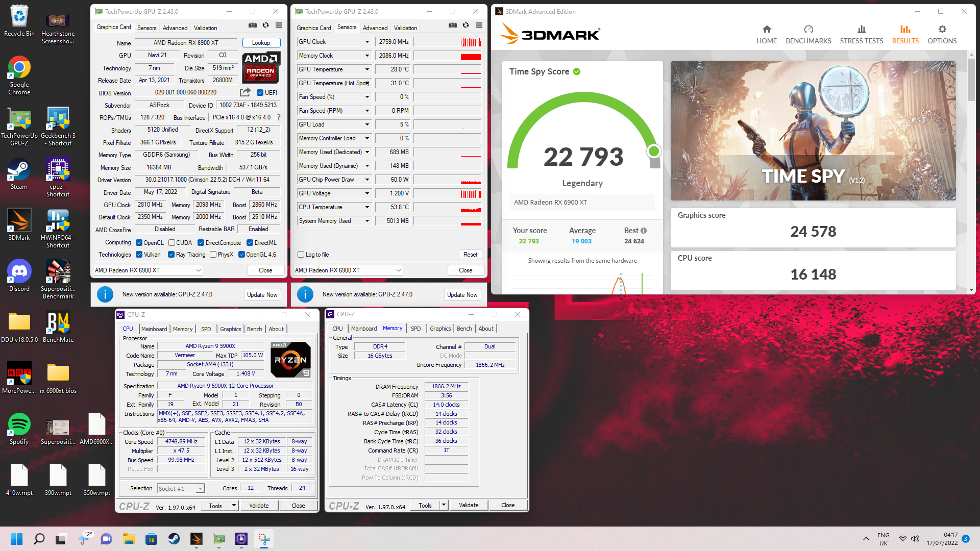Viewport: 980px width, 551px height.
Task: Click refresh icon in Sensors GPU-Z window
Action: [x=465, y=25]
